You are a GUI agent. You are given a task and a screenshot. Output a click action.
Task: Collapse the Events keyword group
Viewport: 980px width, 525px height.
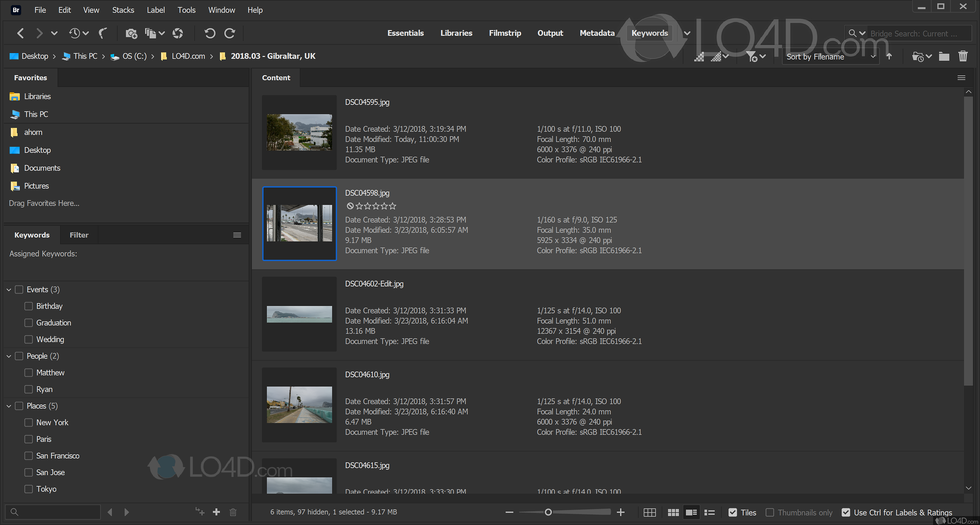click(x=9, y=290)
